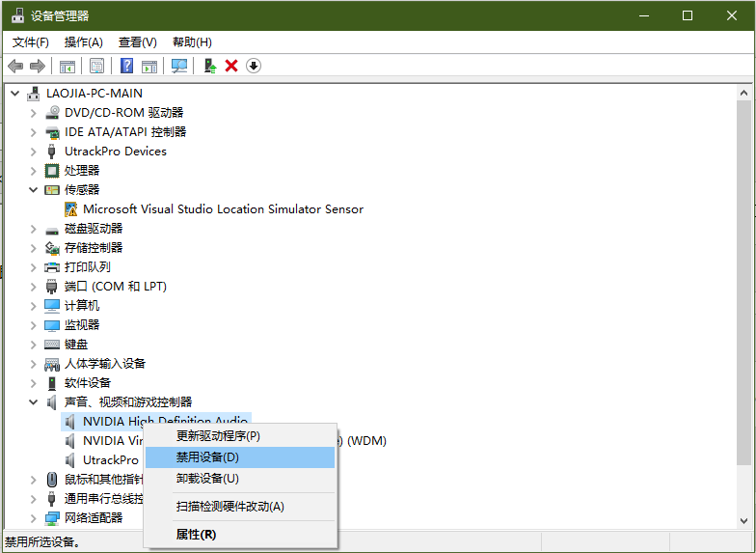Expand the 磁盘驱动器 node
Screen dimensions: 756x553
[x=33, y=228]
